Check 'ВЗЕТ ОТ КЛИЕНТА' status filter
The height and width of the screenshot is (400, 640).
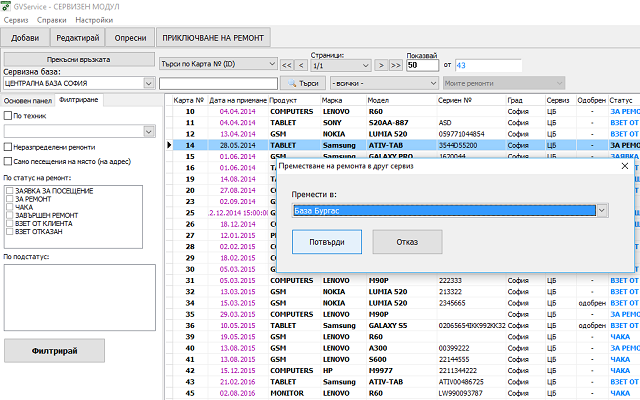(10, 223)
